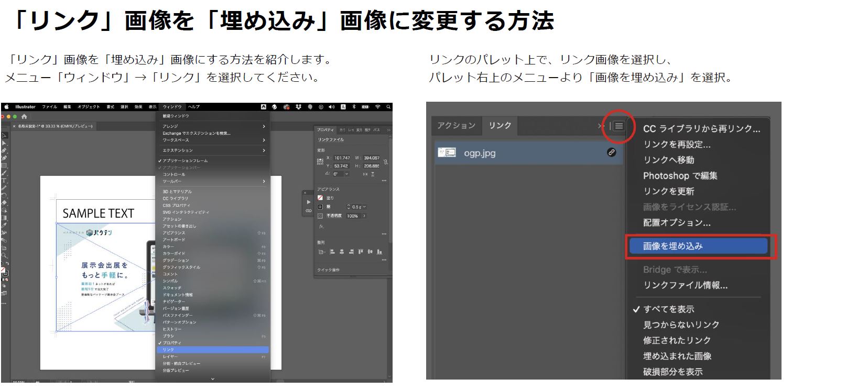Viewport: 868px width, 389px height.
Task: Expand the ツールバー submenu
Action: point(264,181)
